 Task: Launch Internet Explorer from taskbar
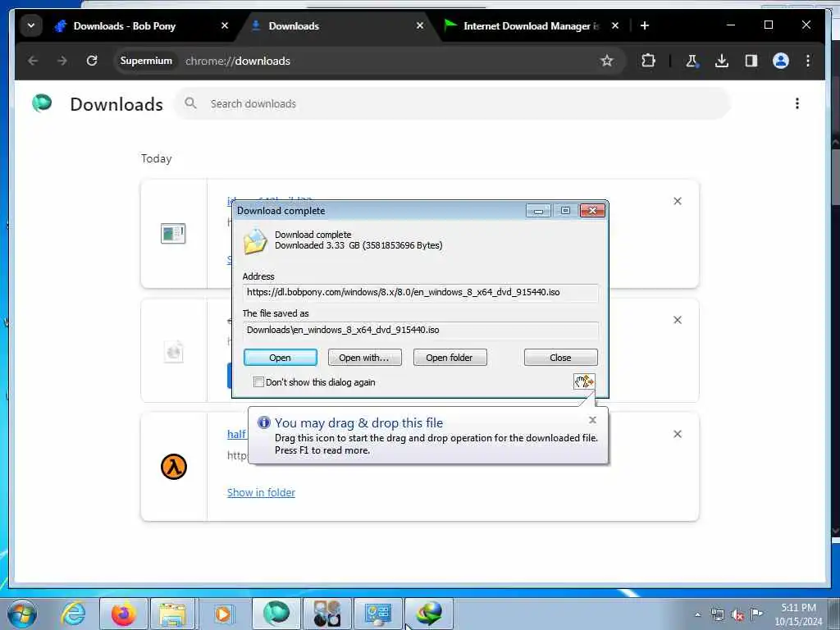[x=73, y=614]
